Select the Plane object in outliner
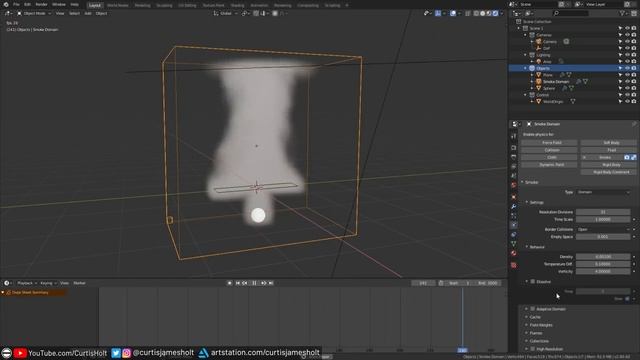 click(548, 75)
